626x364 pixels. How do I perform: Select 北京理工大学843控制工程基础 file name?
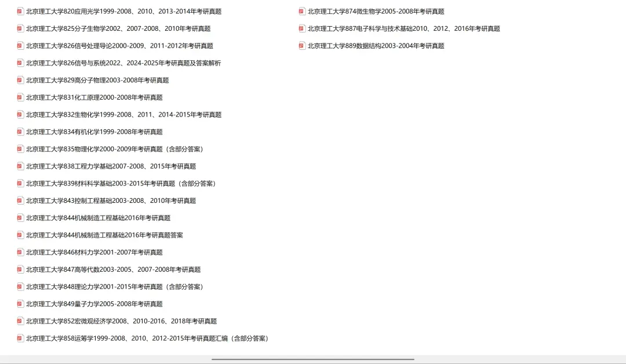(x=111, y=201)
